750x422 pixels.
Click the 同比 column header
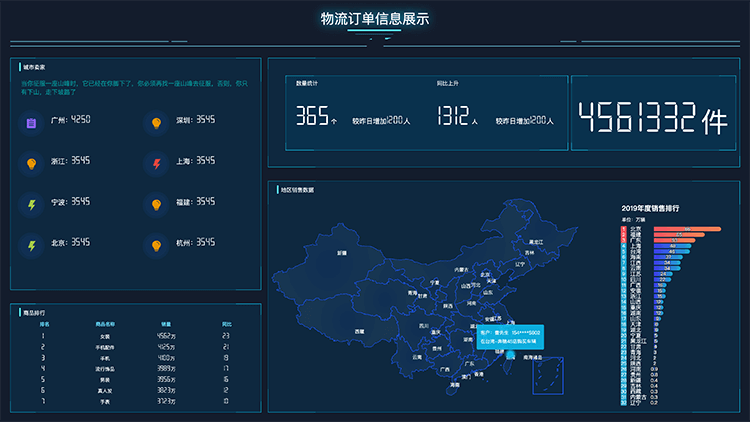[226, 324]
